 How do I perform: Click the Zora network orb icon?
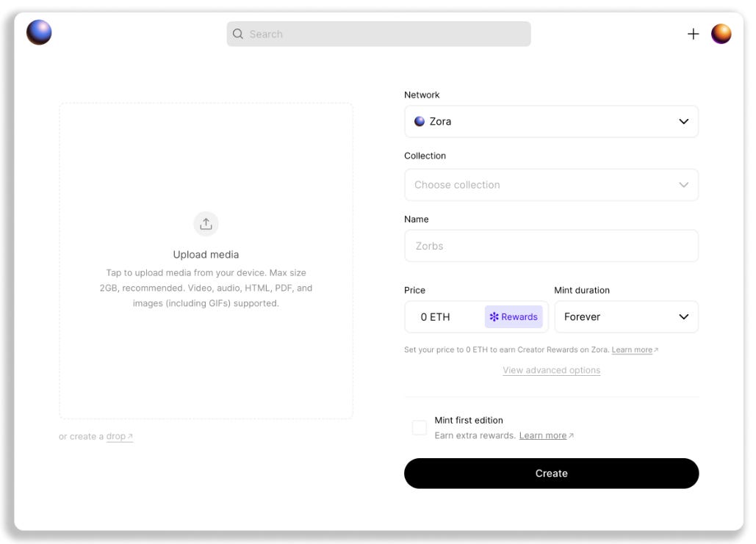419,121
